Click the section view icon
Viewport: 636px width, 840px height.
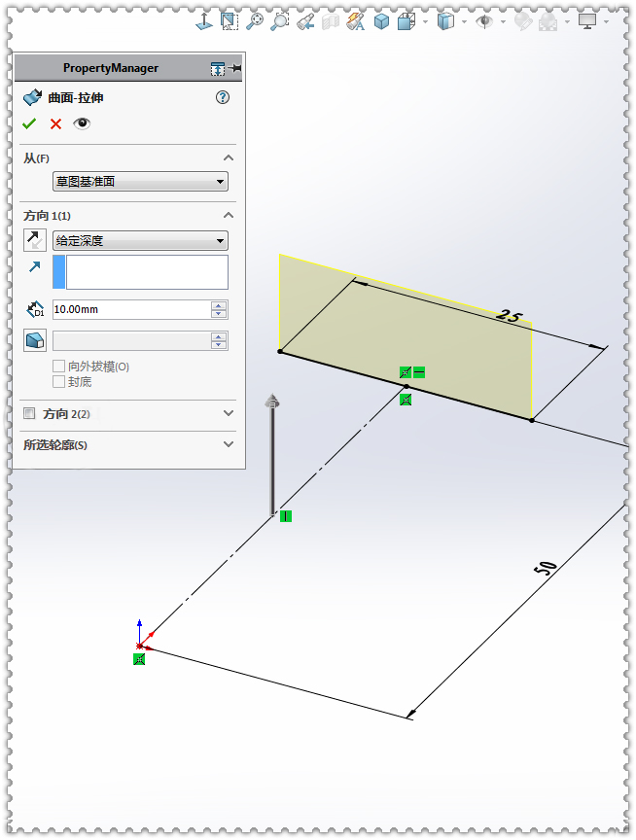pos(331,22)
